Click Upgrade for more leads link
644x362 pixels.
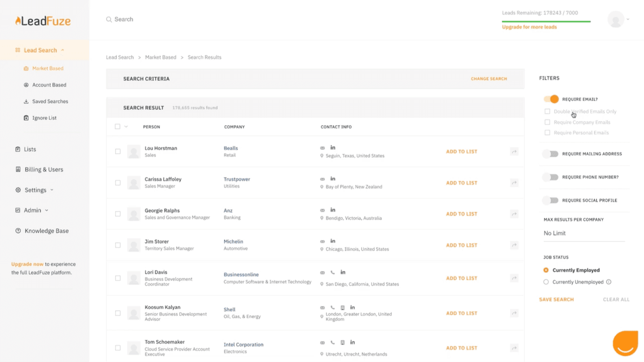tap(529, 27)
